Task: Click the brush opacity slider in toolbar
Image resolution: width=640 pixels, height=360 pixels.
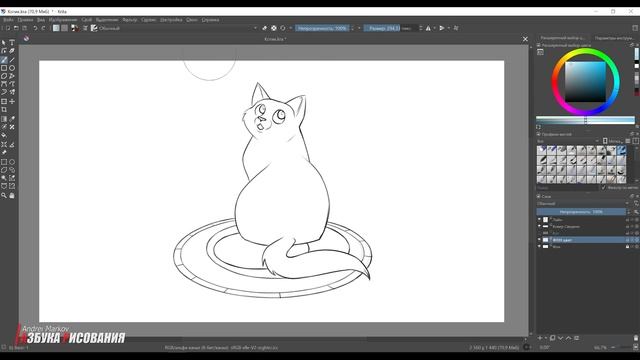Action: [x=322, y=28]
